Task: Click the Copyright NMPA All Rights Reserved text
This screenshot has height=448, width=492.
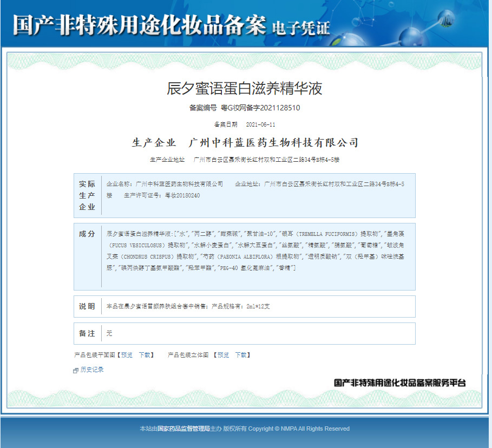Action: click(x=299, y=429)
